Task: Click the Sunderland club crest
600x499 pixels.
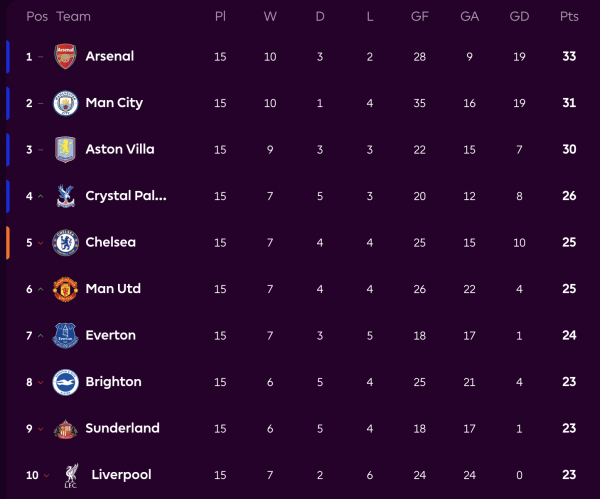Action: click(65, 428)
